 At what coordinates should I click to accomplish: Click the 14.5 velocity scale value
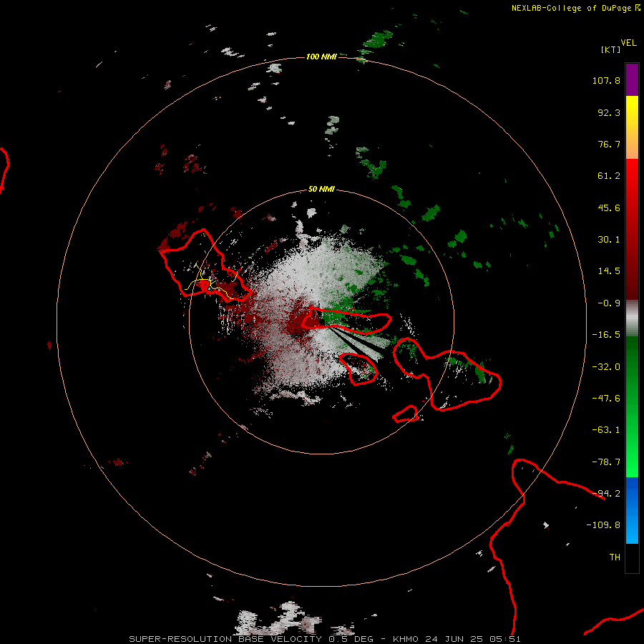point(609,271)
